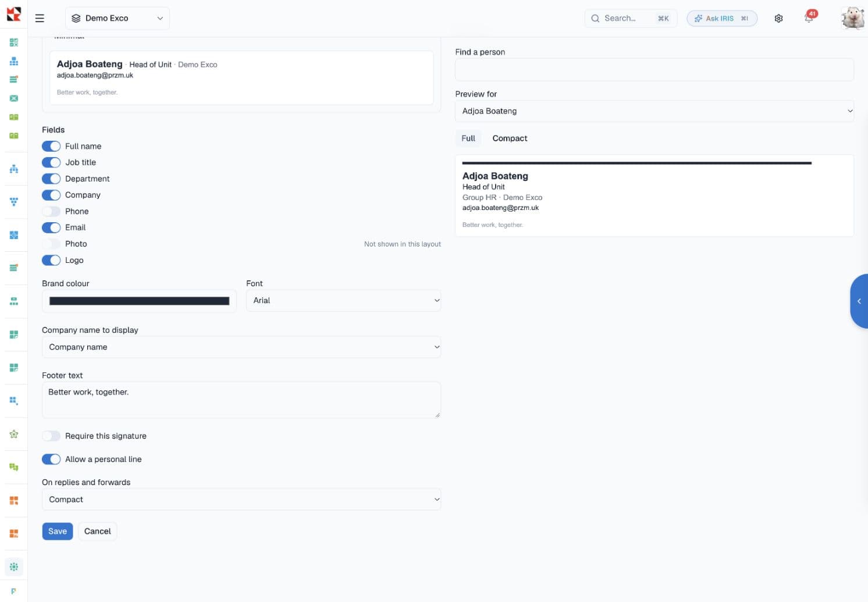
Task: Disable the Job title field toggle
Action: [51, 162]
